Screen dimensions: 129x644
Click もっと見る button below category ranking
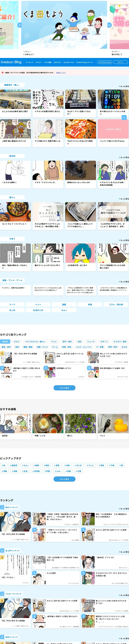64,388
